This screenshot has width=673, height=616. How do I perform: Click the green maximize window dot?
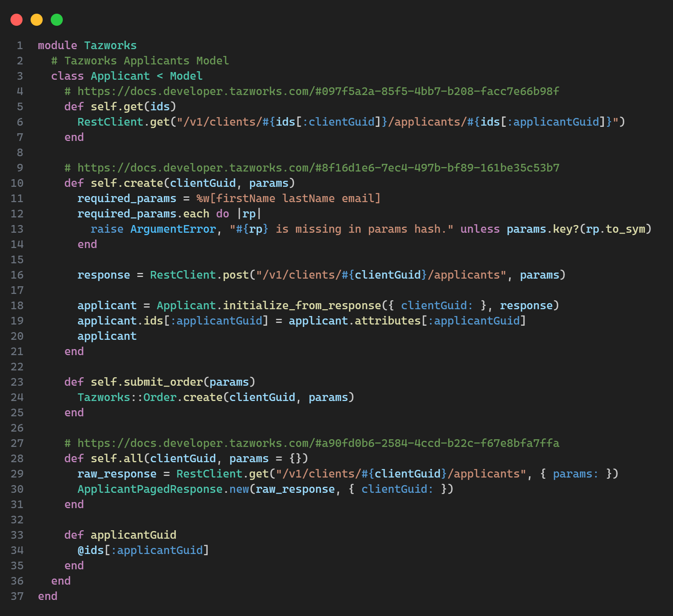57,20
